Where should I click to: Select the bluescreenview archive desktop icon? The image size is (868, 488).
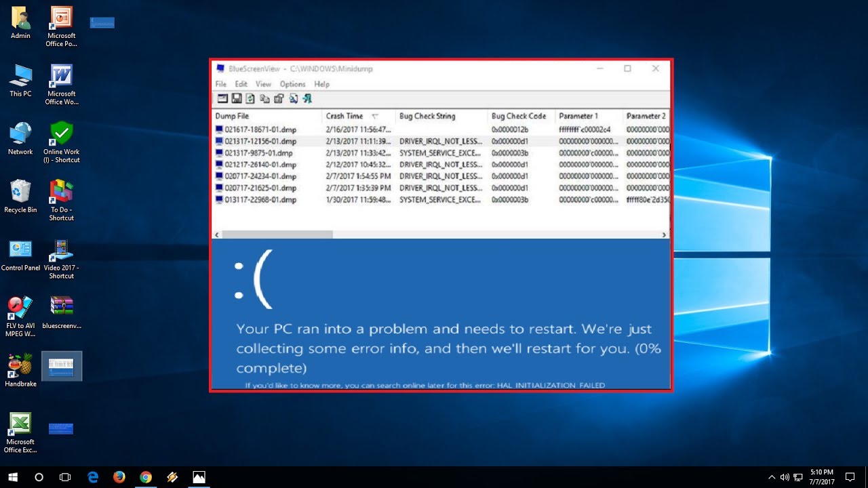click(62, 313)
